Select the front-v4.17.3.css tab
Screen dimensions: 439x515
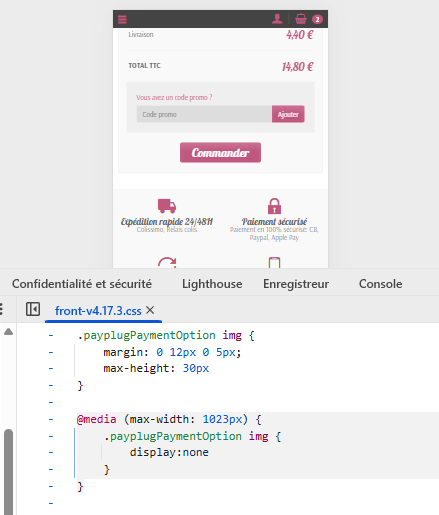[x=98, y=311]
